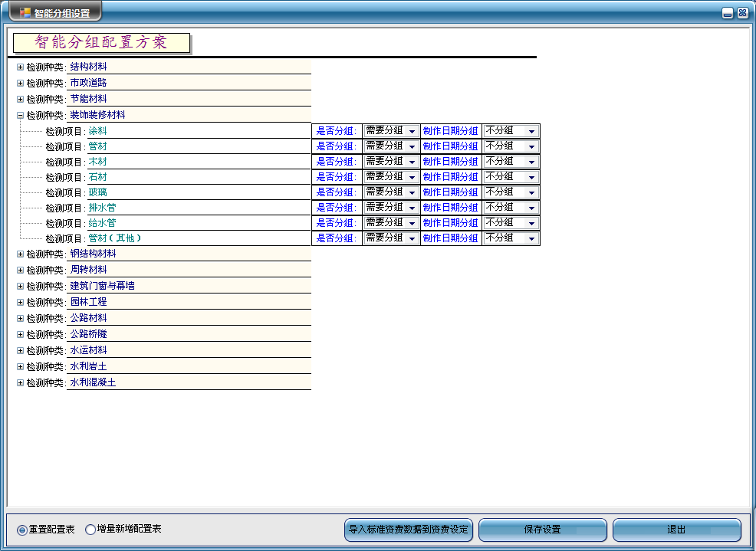Click the 保存设置 button

(x=542, y=530)
